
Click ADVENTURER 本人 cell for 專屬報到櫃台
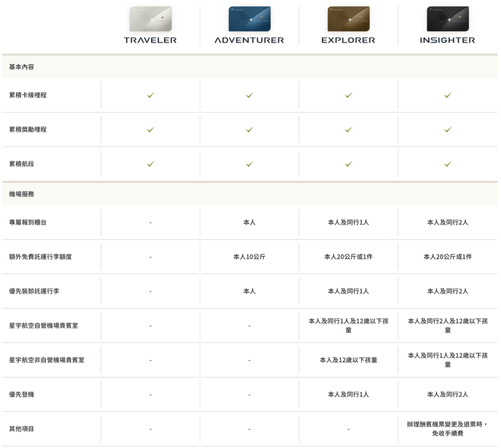pos(250,223)
